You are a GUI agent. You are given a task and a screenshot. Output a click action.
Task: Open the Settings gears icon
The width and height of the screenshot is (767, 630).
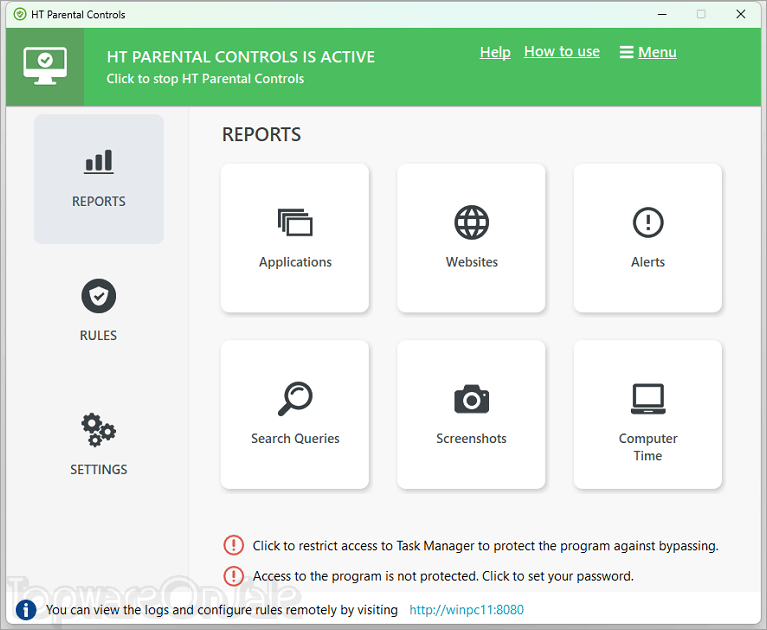coord(98,430)
